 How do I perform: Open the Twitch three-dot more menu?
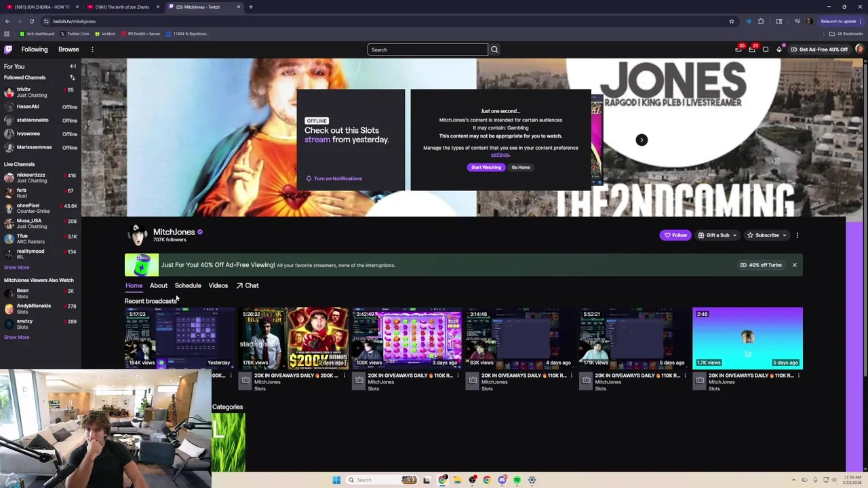click(x=92, y=49)
